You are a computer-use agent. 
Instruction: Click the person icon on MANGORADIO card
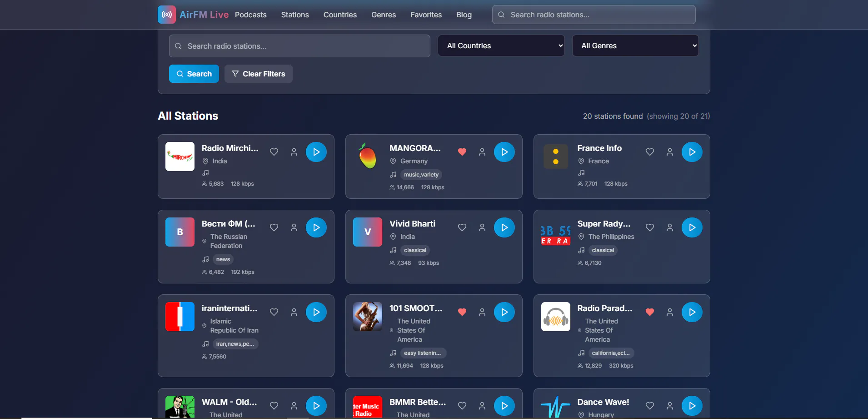[x=482, y=152]
